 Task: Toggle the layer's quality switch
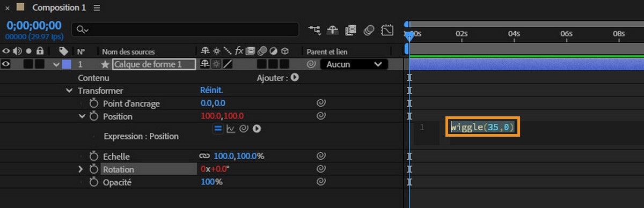(x=228, y=64)
